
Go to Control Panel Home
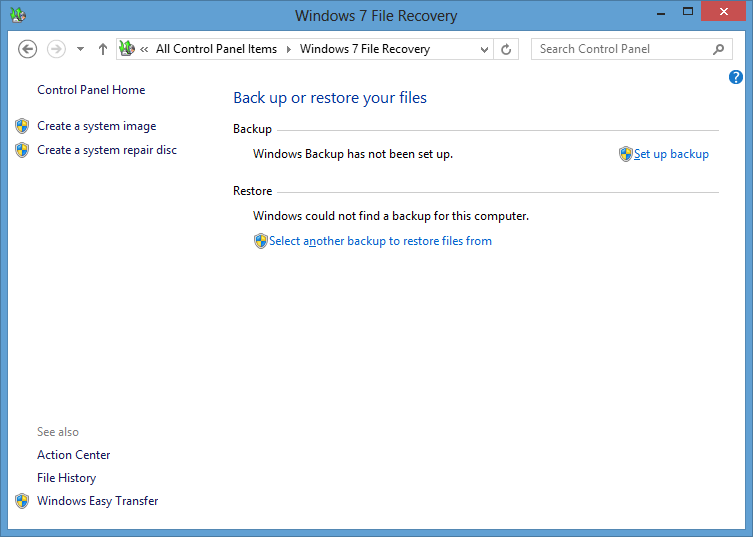tap(91, 90)
